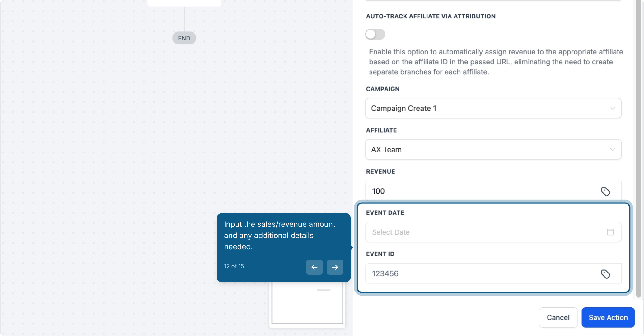Screen dimensions: 644x336
Task: Click the Save Action button
Action: point(608,317)
